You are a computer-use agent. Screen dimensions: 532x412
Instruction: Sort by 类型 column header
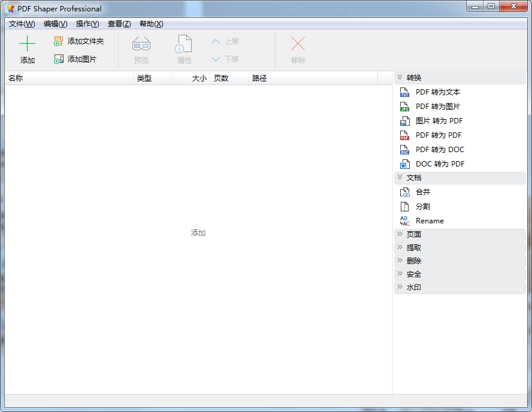(152, 78)
